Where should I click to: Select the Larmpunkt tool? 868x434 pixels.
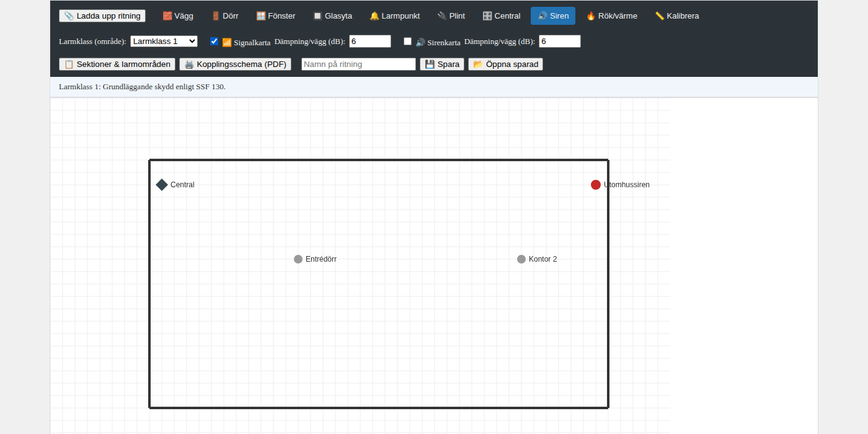pyautogui.click(x=394, y=16)
